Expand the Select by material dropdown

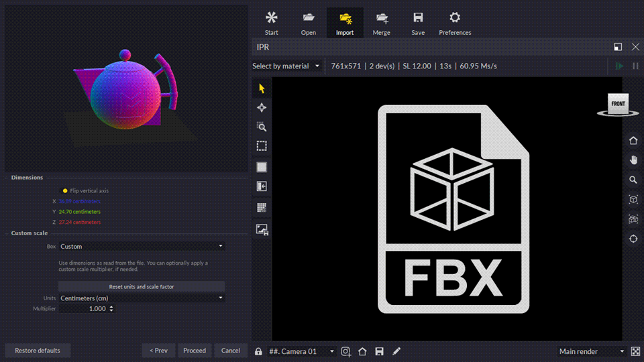[x=286, y=66]
